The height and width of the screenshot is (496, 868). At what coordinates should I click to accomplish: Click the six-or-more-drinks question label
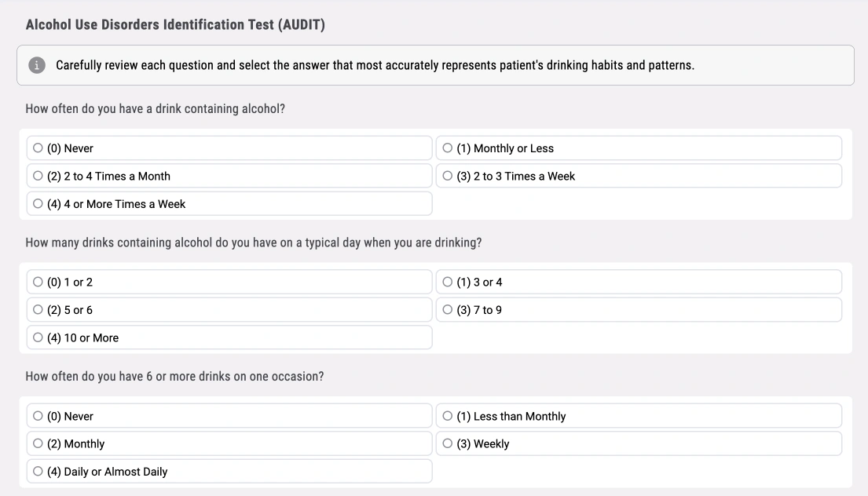(176, 376)
